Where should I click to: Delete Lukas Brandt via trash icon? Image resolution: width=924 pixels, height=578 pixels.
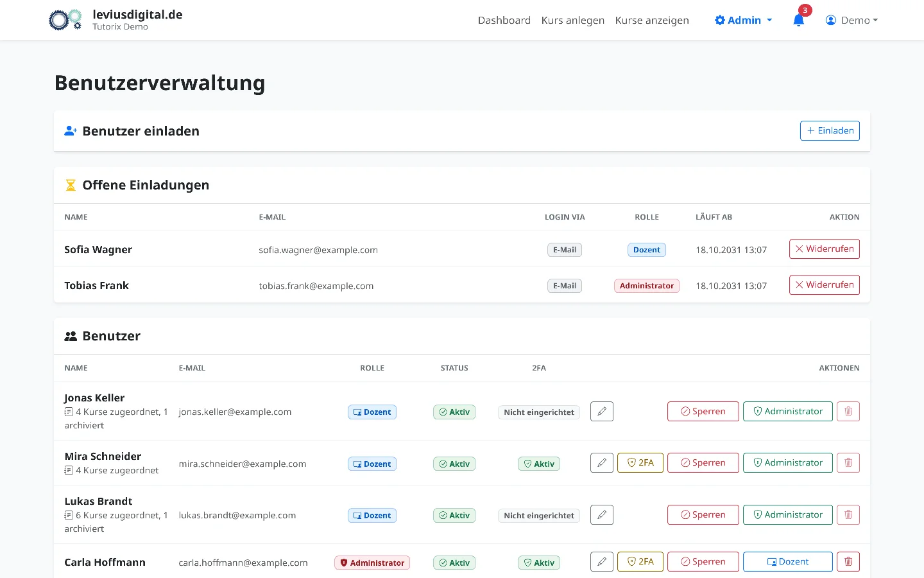[848, 514]
